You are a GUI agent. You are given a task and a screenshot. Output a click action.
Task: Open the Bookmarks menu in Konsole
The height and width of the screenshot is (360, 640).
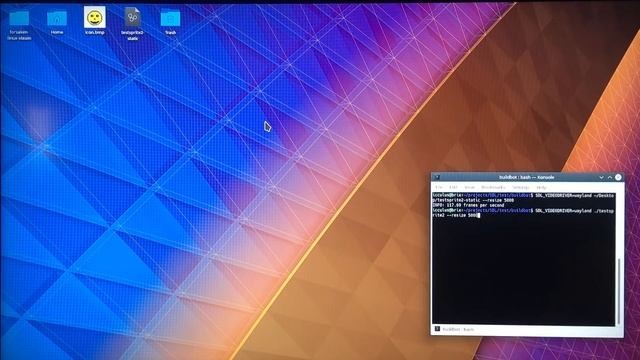[493, 187]
